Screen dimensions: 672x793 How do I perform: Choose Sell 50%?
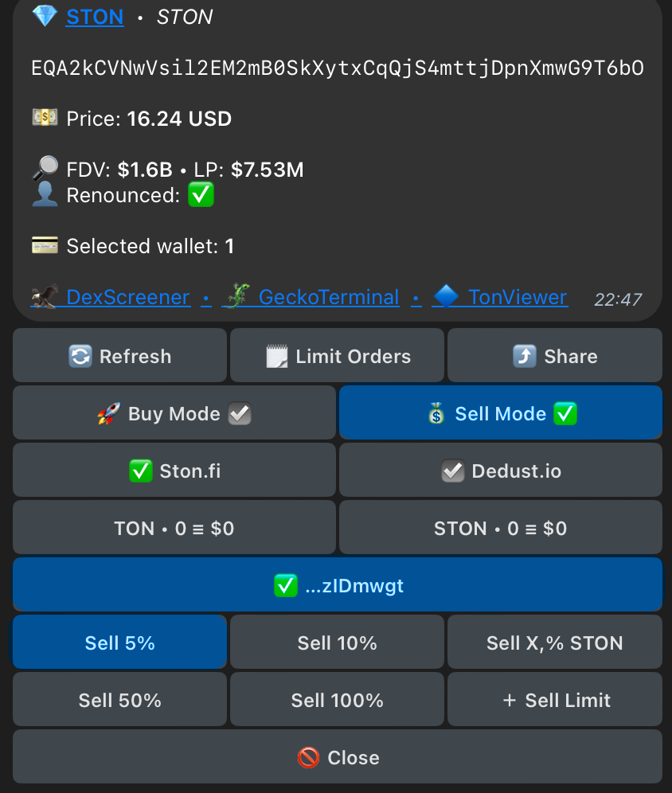(x=120, y=699)
